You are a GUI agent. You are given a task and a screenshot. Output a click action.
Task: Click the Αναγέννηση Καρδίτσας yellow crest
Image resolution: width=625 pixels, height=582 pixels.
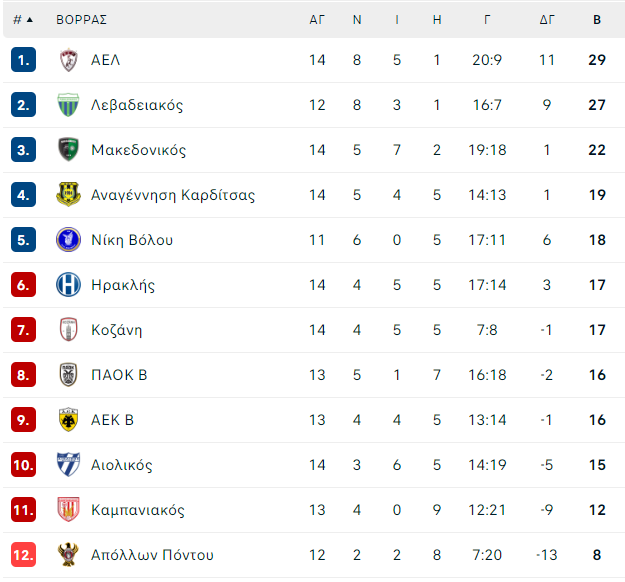click(68, 195)
